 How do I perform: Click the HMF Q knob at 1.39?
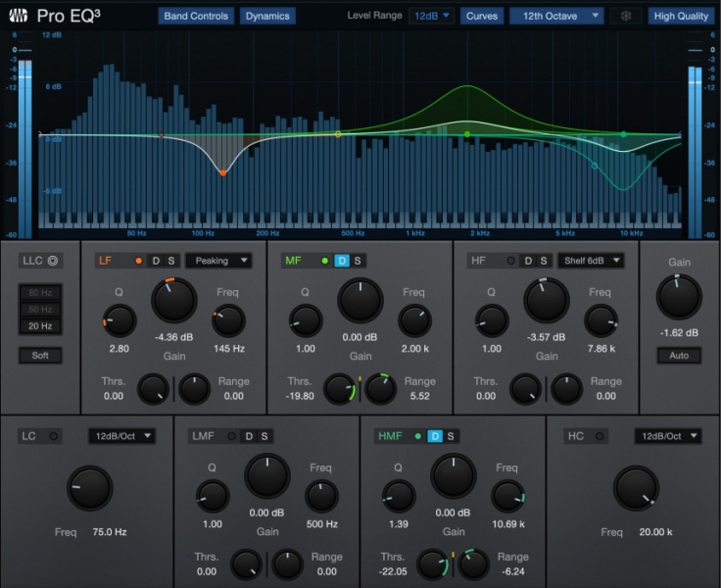(x=399, y=497)
